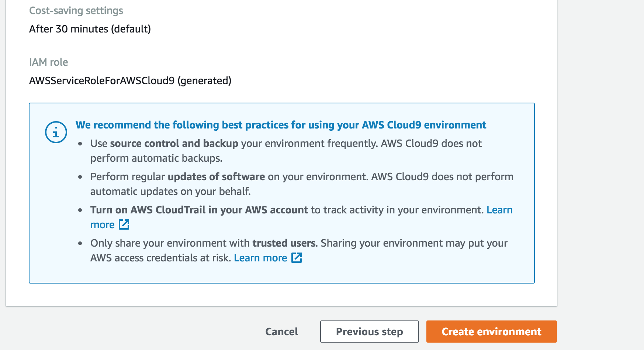This screenshot has height=350, width=644.
Task: Select the "After 30 minutes (default)" value
Action: point(90,29)
